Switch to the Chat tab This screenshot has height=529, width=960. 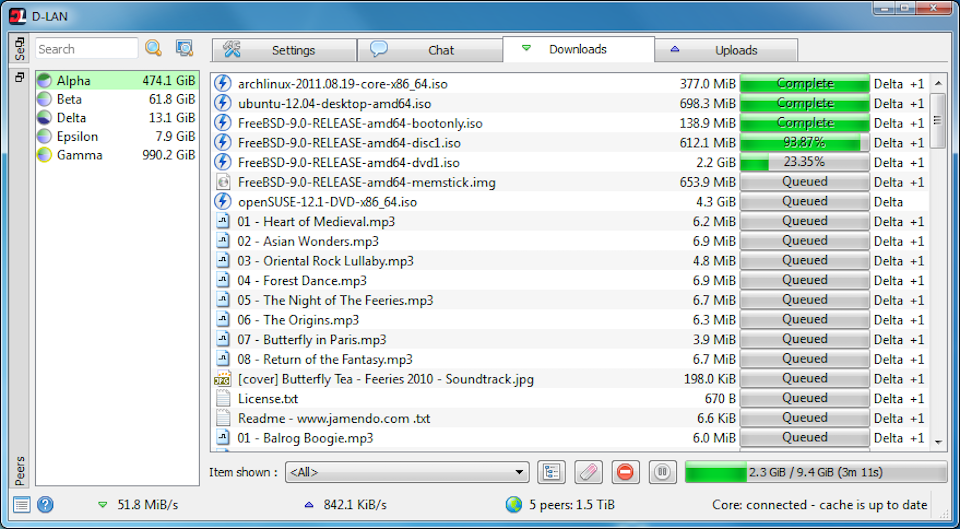point(430,50)
